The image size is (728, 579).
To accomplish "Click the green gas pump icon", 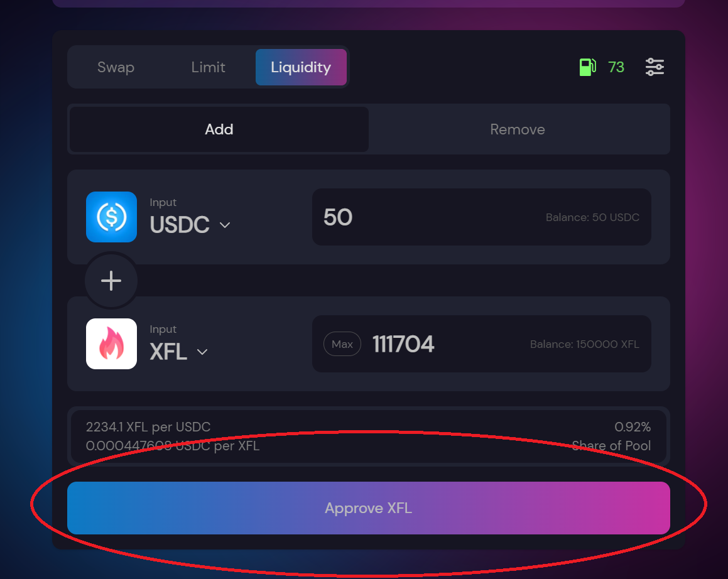I will (587, 67).
